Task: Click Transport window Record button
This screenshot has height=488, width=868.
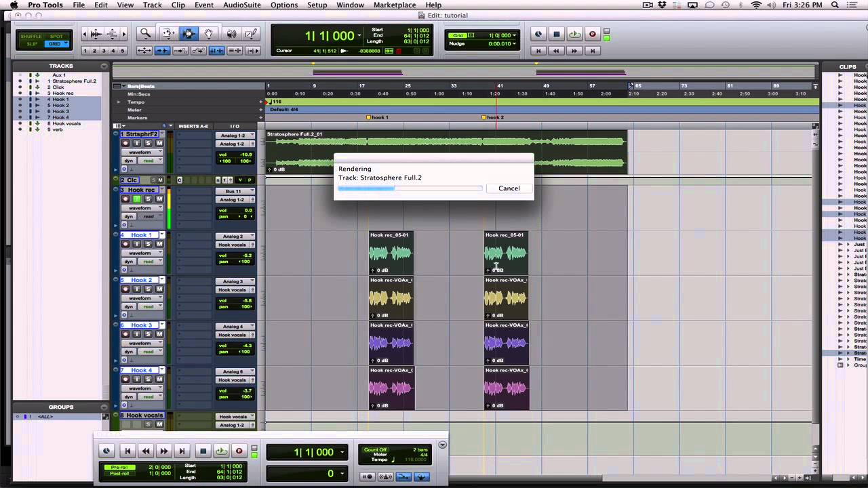Action: coord(239,451)
